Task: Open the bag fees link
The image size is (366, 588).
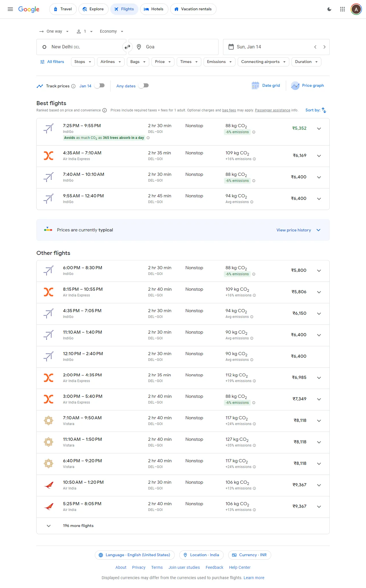Action: (x=229, y=110)
